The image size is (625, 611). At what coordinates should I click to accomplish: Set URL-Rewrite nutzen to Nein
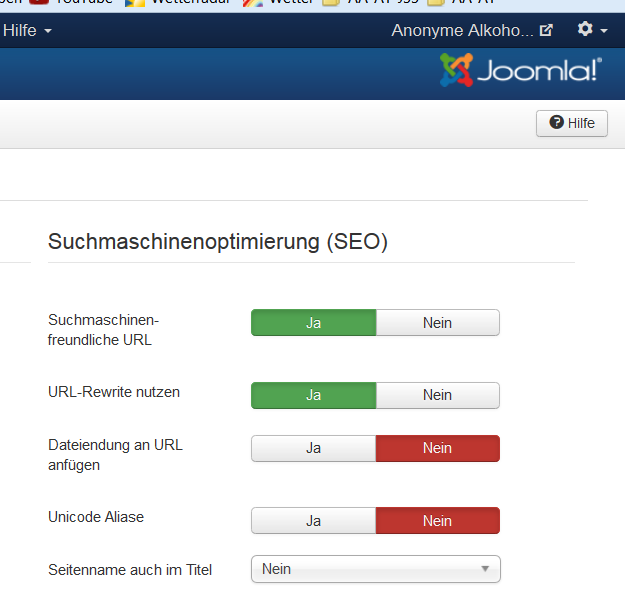pyautogui.click(x=438, y=395)
